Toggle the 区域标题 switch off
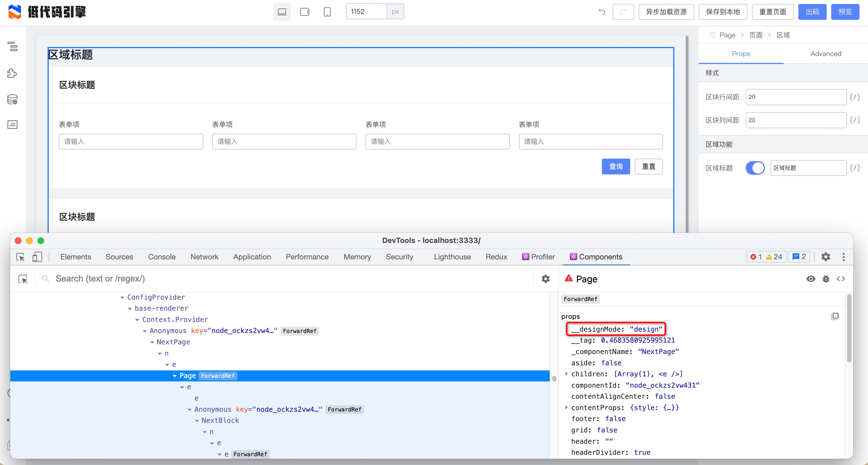868x465 pixels. coord(755,168)
